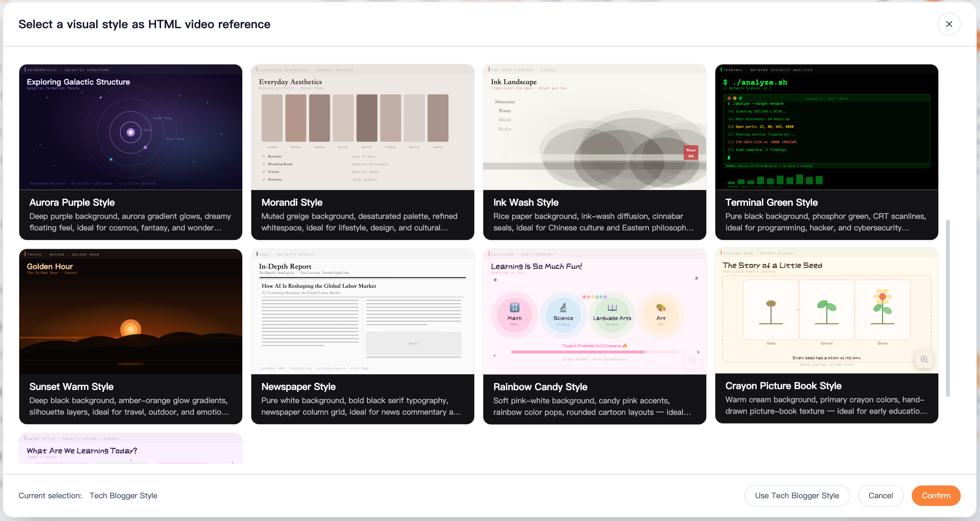Select the Crayon Picture Book Style preview
980x521 pixels.
(x=827, y=311)
